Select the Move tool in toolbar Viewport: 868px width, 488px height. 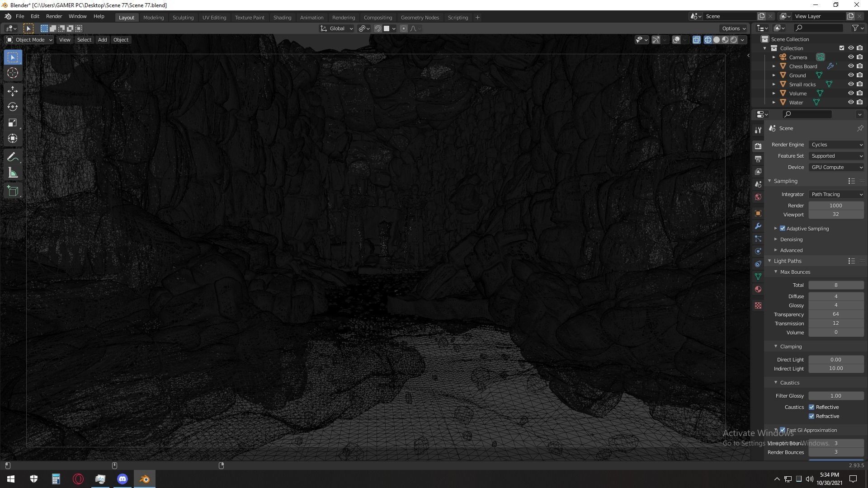pyautogui.click(x=13, y=91)
